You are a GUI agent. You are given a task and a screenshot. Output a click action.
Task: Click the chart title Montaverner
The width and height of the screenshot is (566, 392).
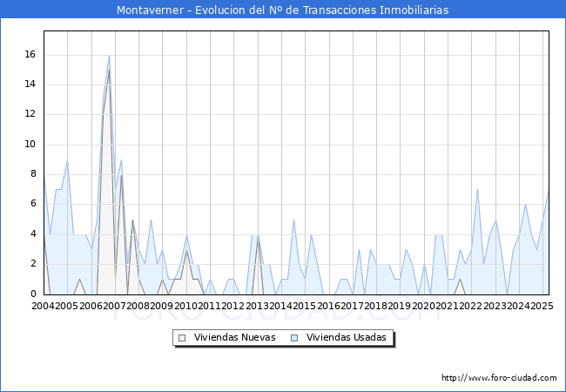coord(283,10)
